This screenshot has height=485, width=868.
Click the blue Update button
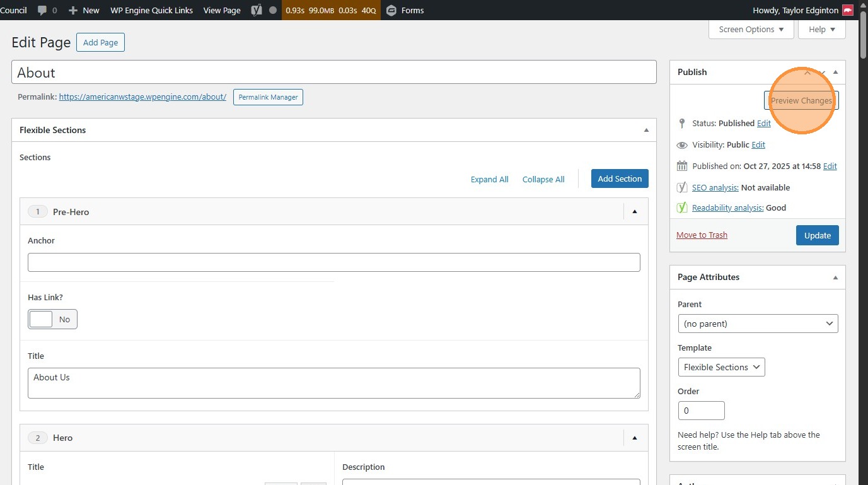[x=817, y=235]
